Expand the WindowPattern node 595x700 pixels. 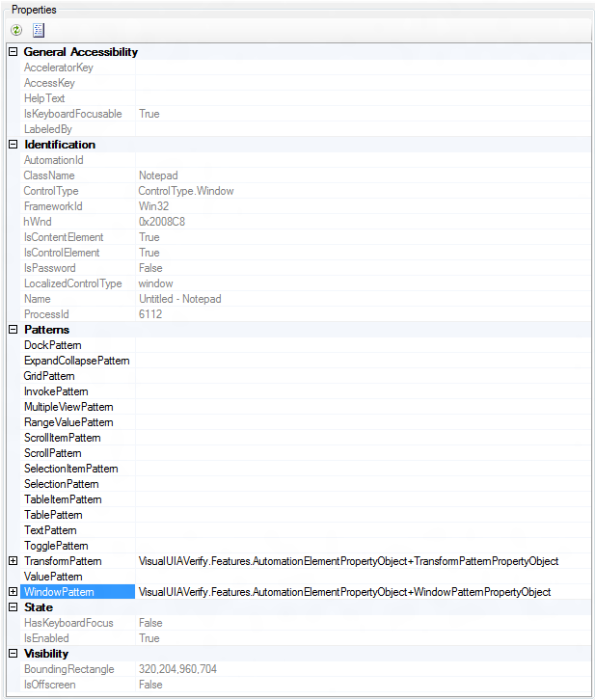14,591
